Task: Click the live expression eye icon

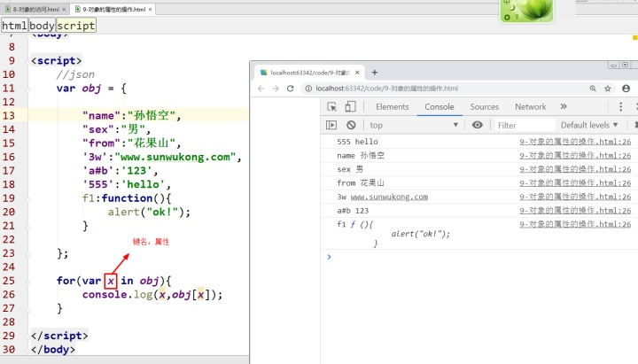Action: point(478,125)
